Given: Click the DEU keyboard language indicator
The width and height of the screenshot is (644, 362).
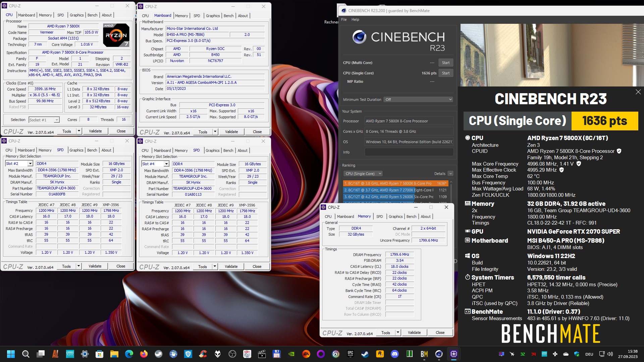Looking at the screenshot, I should [589, 354].
